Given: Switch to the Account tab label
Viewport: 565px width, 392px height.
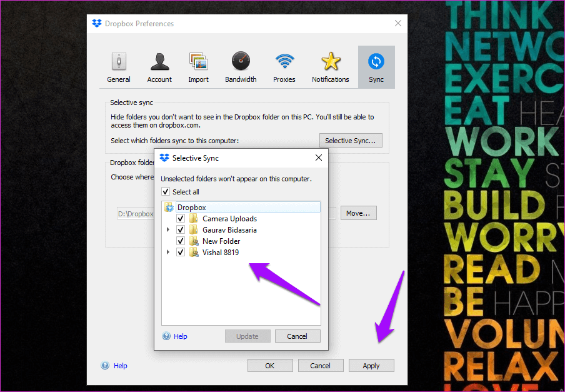Looking at the screenshot, I should (x=159, y=79).
